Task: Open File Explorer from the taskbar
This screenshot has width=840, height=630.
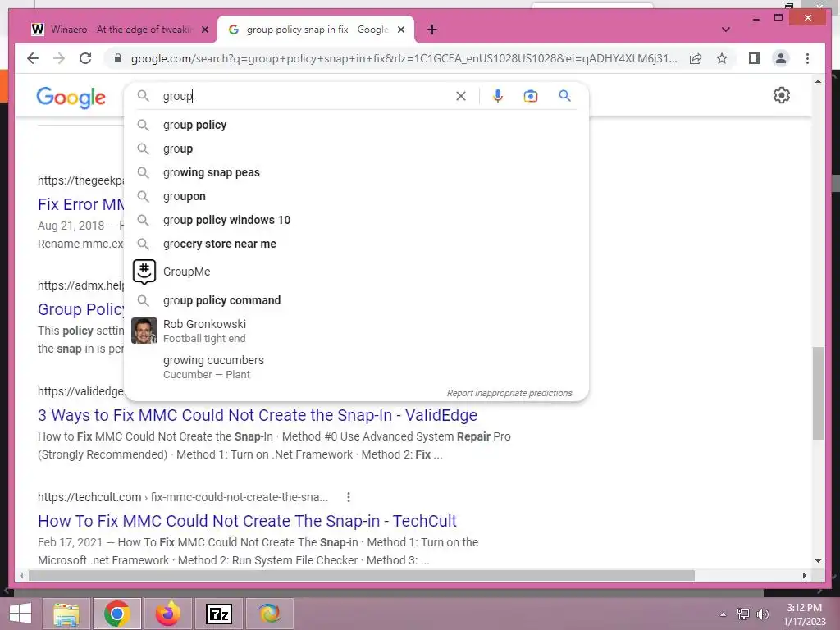Action: click(x=66, y=614)
